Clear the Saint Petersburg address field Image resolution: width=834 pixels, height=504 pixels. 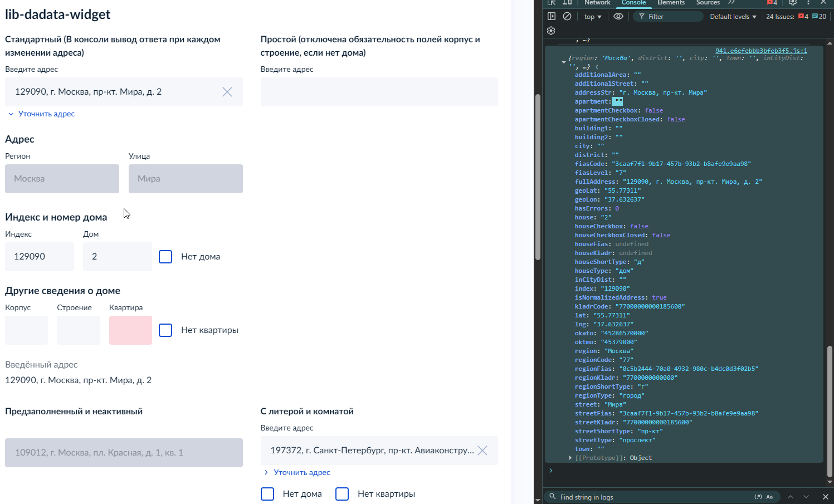(482, 451)
